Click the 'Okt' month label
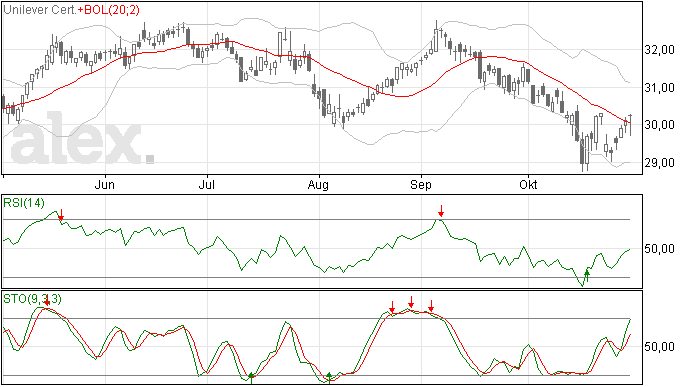 point(528,184)
